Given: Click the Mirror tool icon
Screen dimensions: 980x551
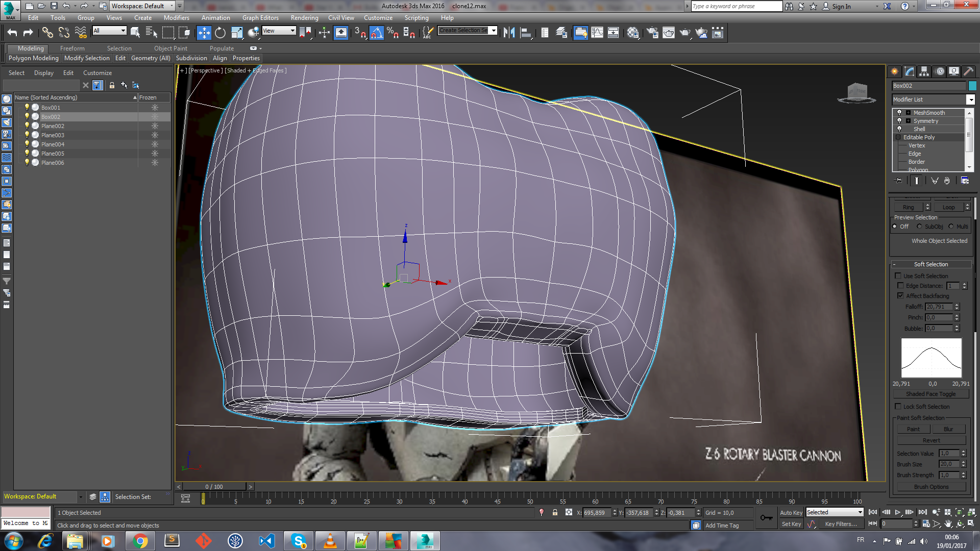Looking at the screenshot, I should click(509, 33).
